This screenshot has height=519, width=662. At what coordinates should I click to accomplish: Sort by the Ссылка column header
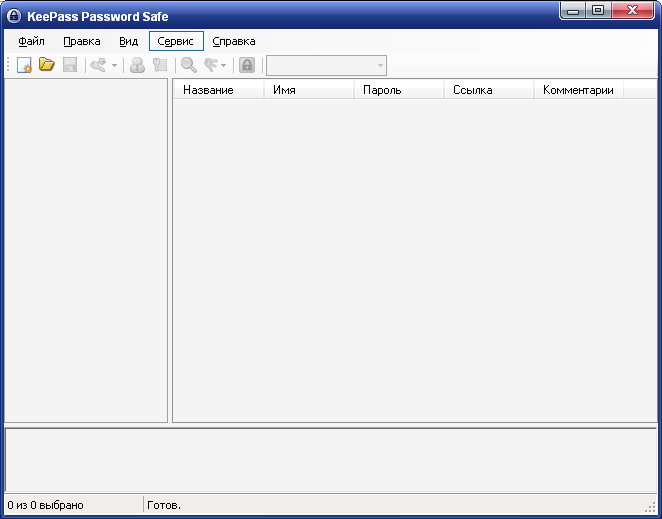[489, 90]
